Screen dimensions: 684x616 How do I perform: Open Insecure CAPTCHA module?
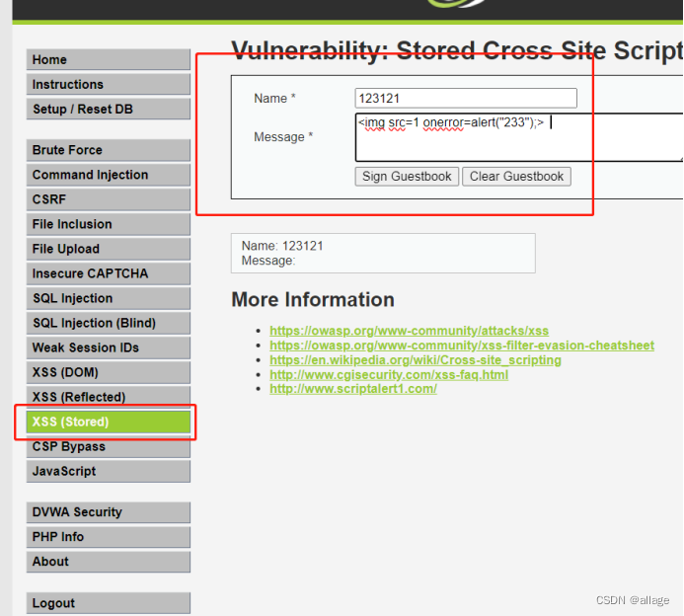click(x=109, y=273)
